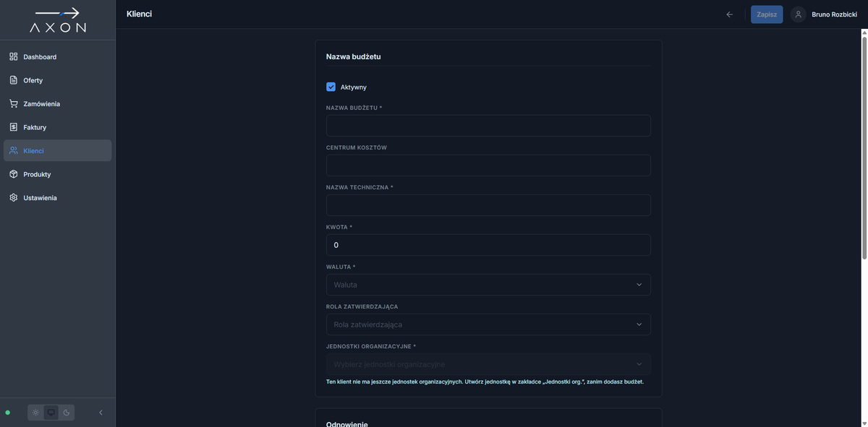Open the Faktury menu item
Image resolution: width=868 pixels, height=427 pixels.
pyautogui.click(x=57, y=127)
